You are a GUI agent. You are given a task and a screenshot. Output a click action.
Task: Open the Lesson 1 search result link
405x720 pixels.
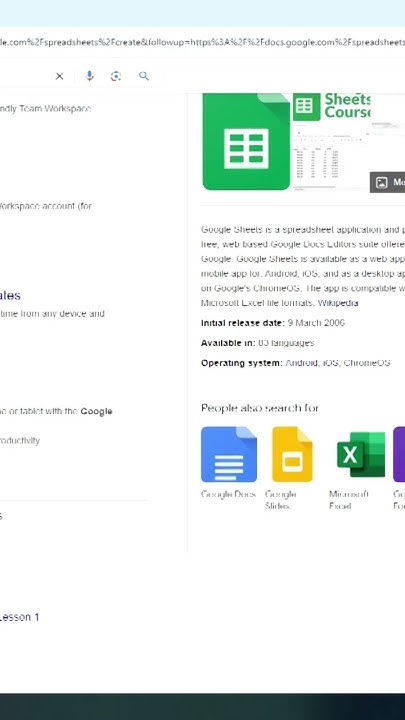coord(19,617)
